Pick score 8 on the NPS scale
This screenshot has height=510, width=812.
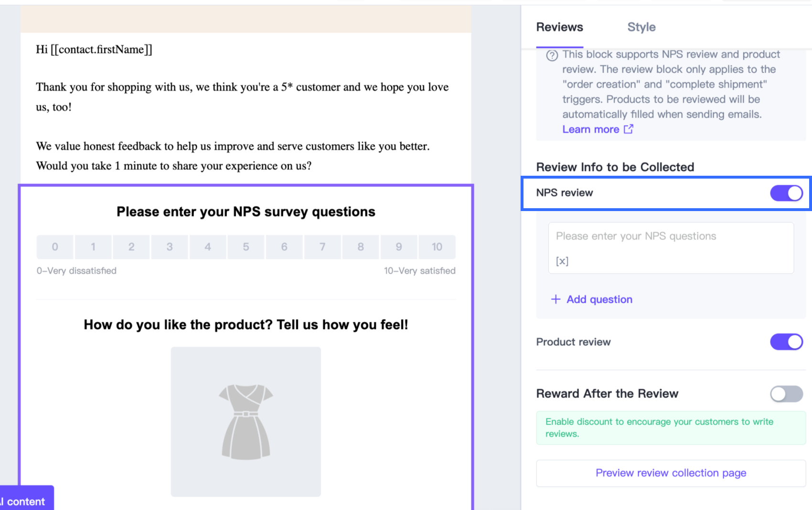(361, 247)
